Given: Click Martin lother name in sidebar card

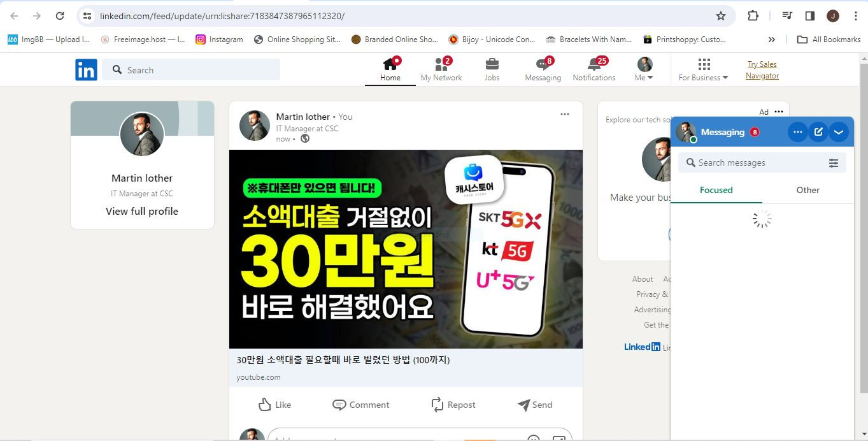Looking at the screenshot, I should pyautogui.click(x=142, y=178).
